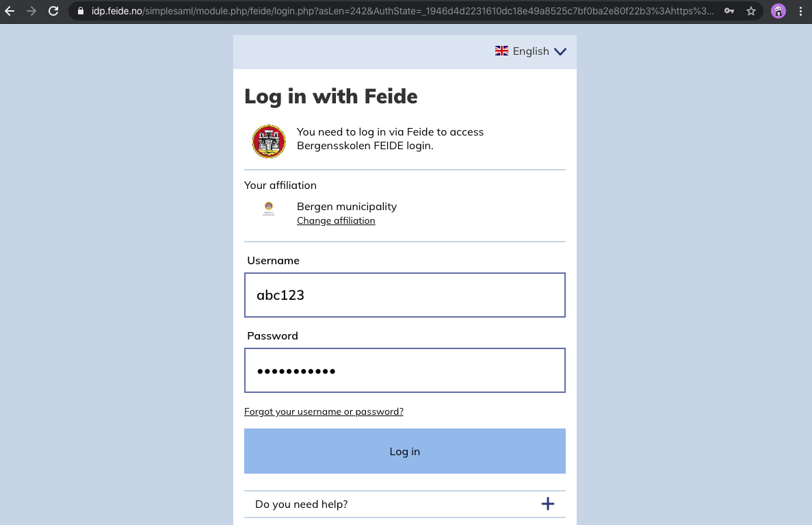The image size is (812, 525).
Task: Bookmark the page using the star icon
Action: click(x=750, y=11)
